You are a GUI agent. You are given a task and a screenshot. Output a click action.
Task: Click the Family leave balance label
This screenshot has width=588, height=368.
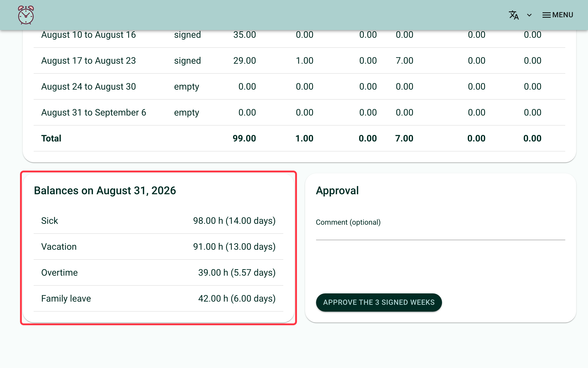point(66,299)
